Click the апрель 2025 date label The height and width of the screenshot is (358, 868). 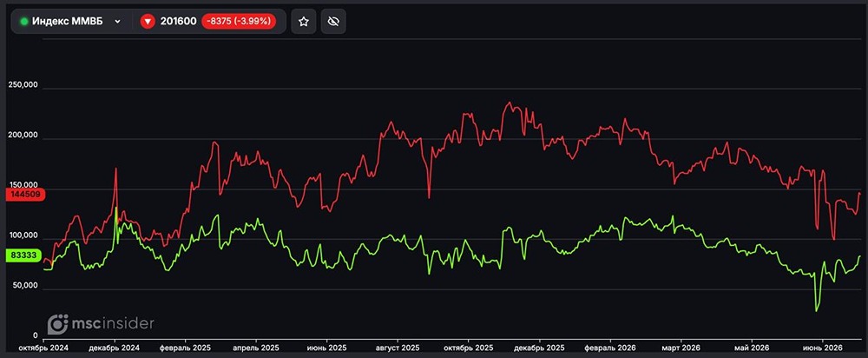pyautogui.click(x=256, y=348)
